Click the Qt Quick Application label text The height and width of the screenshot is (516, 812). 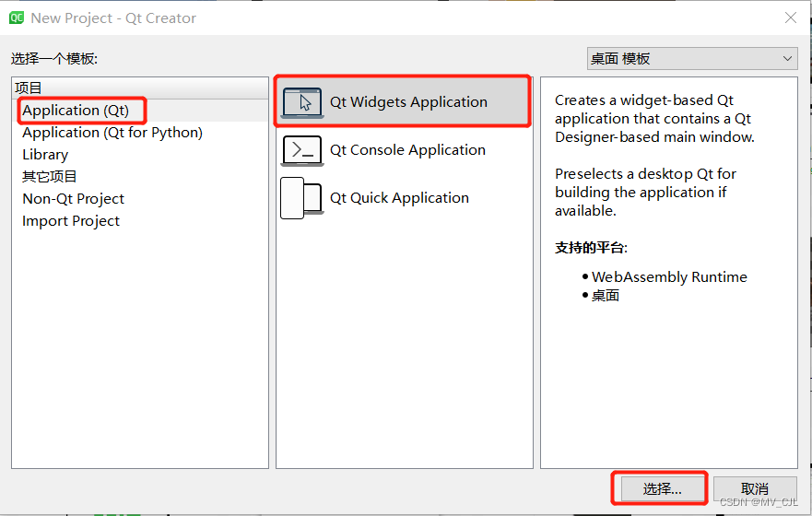(399, 198)
